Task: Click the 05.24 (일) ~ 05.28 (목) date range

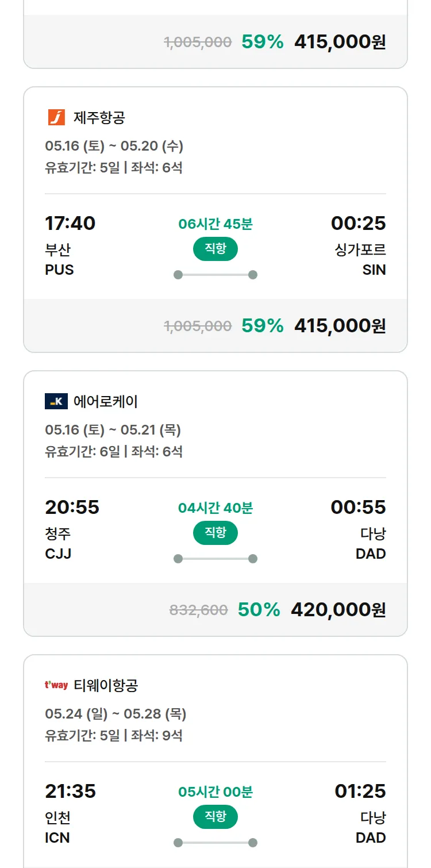Action: [116, 714]
